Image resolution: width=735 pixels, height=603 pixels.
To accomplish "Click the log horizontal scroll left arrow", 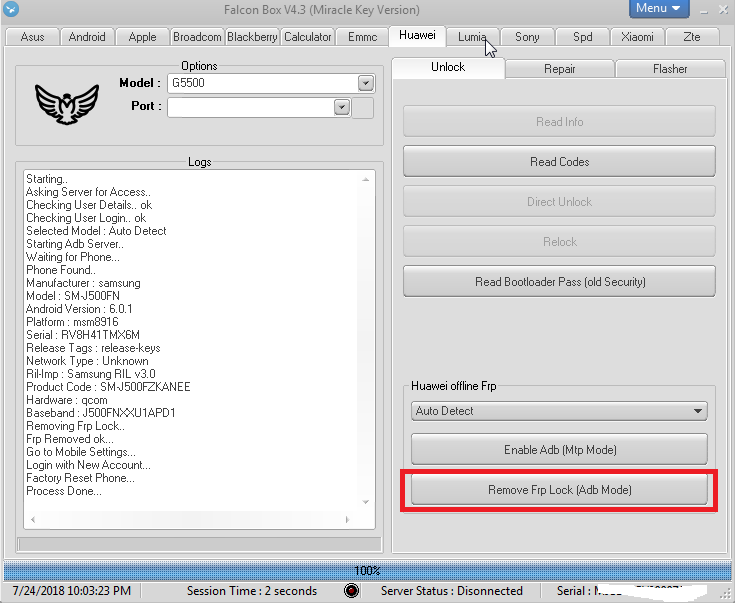I will pyautogui.click(x=32, y=520).
